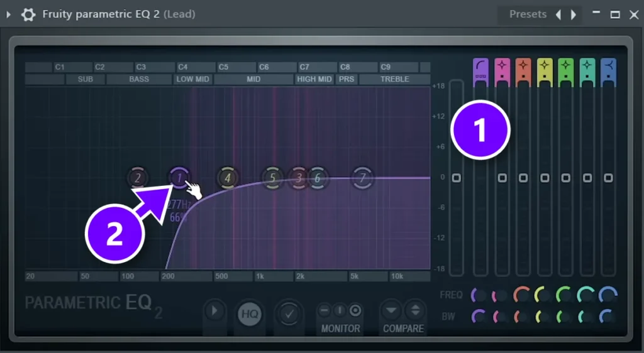This screenshot has height=353, width=644.
Task: Select band node 1 in the EQ graph
Action: [x=179, y=178]
